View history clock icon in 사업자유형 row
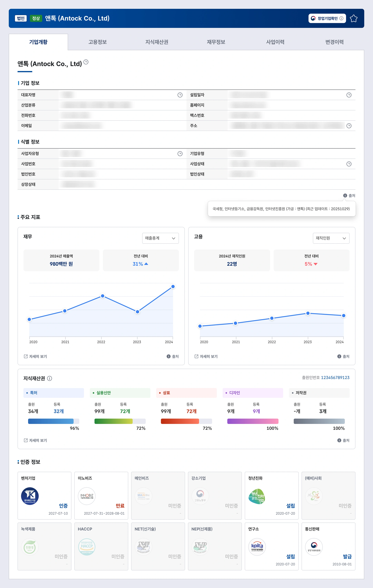This screenshot has width=373, height=588. [180, 154]
